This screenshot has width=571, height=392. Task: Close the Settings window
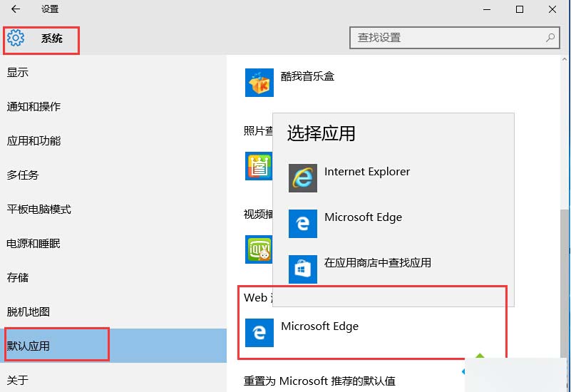[552, 9]
